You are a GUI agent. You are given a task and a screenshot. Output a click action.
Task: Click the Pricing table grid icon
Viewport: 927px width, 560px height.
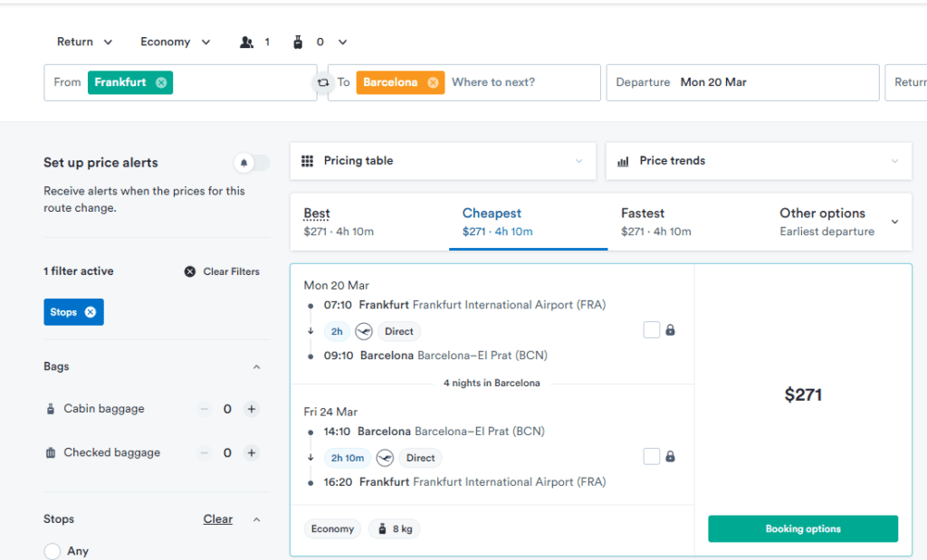pos(306,160)
